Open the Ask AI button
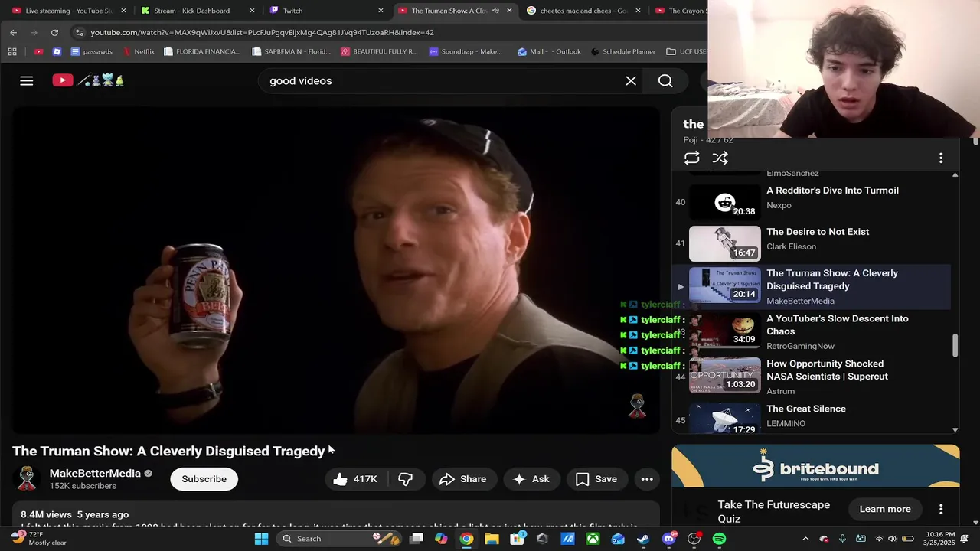The width and height of the screenshot is (980, 551). 531,479
